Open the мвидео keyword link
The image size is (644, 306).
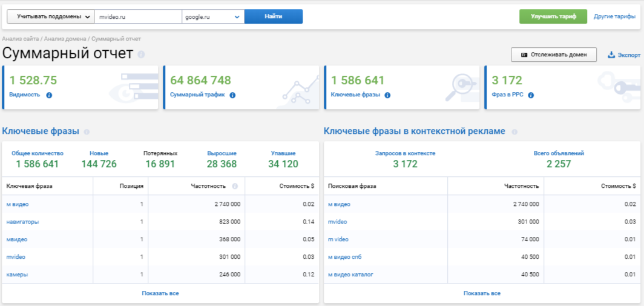point(17,239)
